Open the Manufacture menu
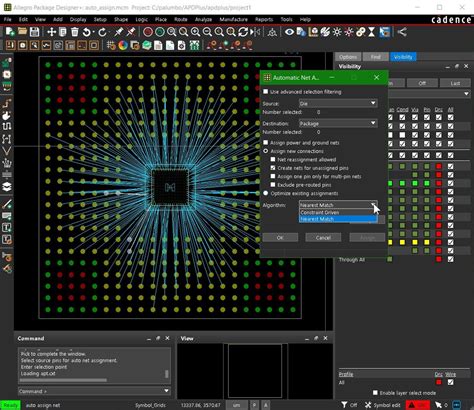The image size is (474, 410). point(234,19)
